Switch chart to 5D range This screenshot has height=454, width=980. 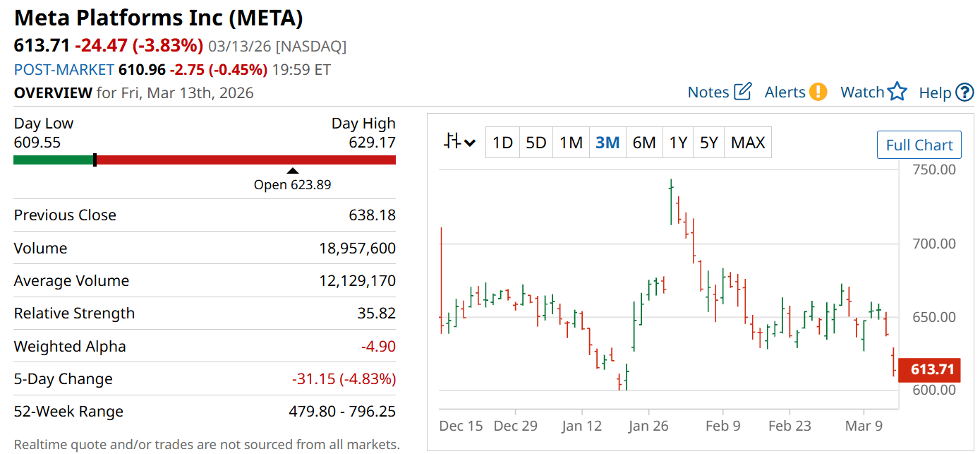tap(536, 143)
